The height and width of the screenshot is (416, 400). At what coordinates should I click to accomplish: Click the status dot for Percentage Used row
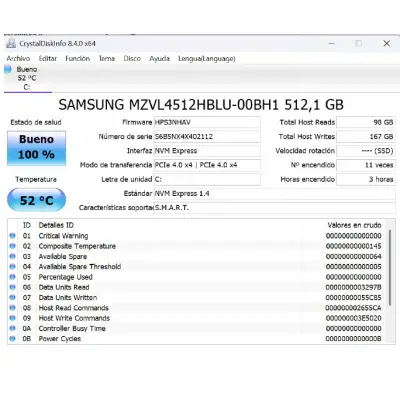click(12, 277)
